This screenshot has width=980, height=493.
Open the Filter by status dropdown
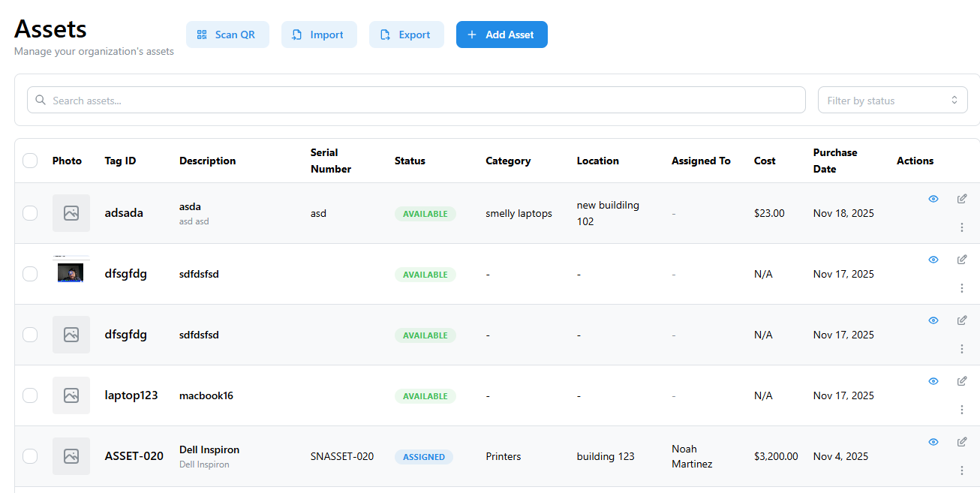892,101
